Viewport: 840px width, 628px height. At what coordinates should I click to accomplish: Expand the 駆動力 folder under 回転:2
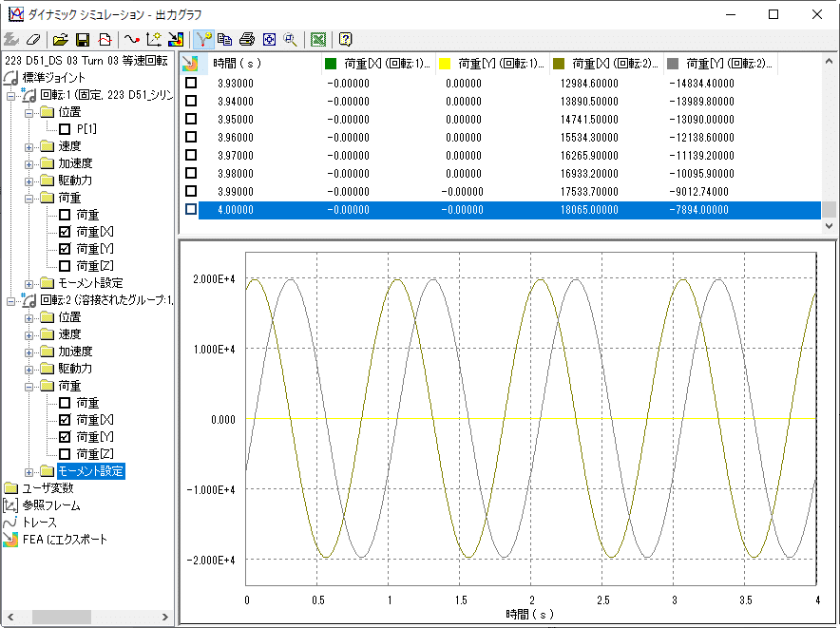pyautogui.click(x=29, y=369)
